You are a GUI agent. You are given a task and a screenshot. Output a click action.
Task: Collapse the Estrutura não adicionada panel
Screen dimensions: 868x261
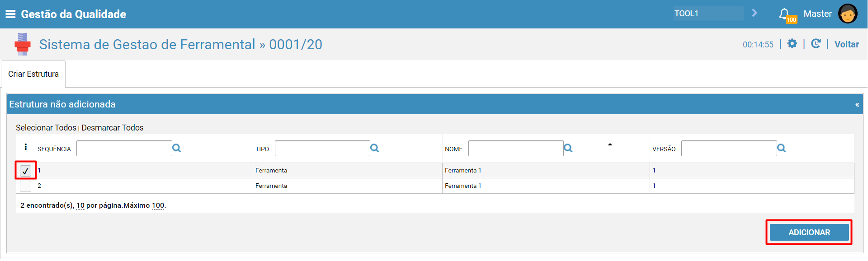coord(857,104)
